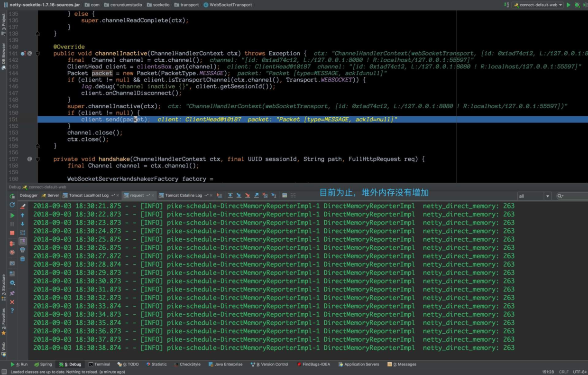Image resolution: width=588 pixels, height=375 pixels.
Task: Toggle soft-wrap in log console
Action: pyautogui.click(x=23, y=233)
